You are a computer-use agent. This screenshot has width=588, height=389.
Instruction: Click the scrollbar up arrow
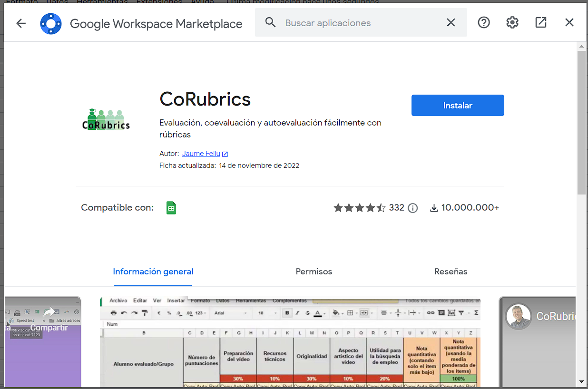(x=581, y=47)
